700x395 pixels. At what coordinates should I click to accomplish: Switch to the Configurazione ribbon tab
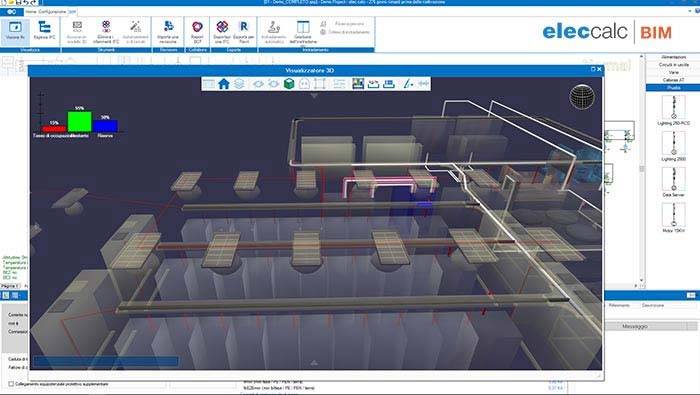pos(52,12)
